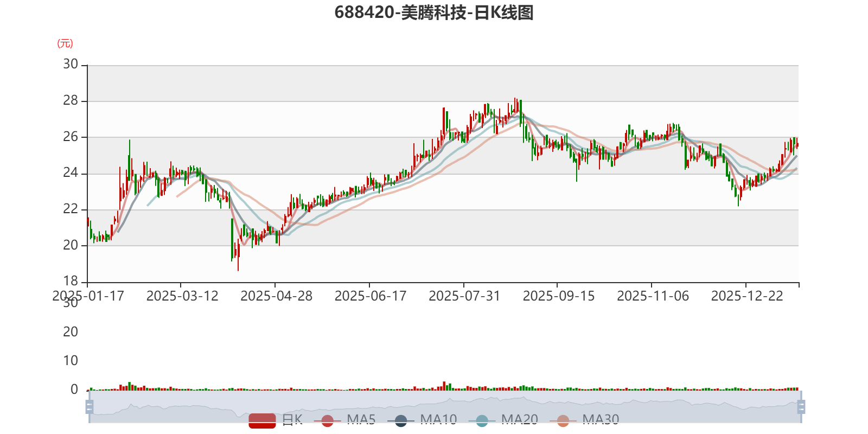
Task: Click the 10 label on the volume axis
Action: pyautogui.click(x=71, y=360)
